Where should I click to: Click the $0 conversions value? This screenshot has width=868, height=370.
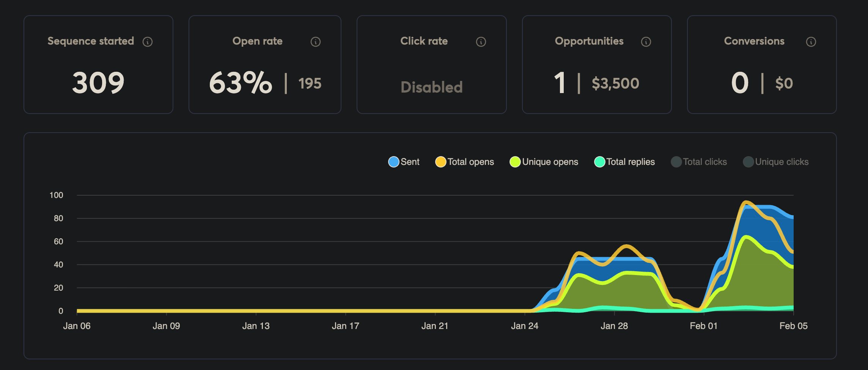[x=784, y=84]
